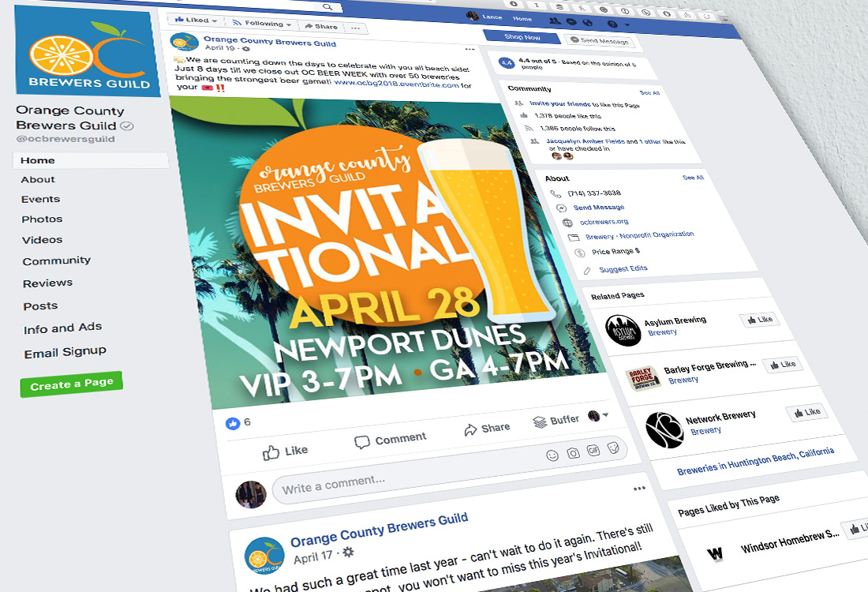The height and width of the screenshot is (592, 868).
Task: Click the OC Brewers Guild page logo
Action: (87, 51)
